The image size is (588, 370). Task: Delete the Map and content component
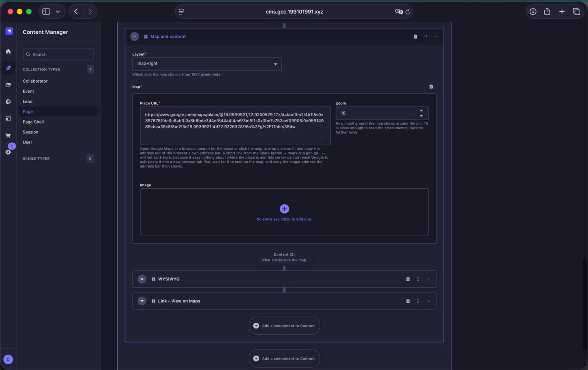(x=415, y=36)
